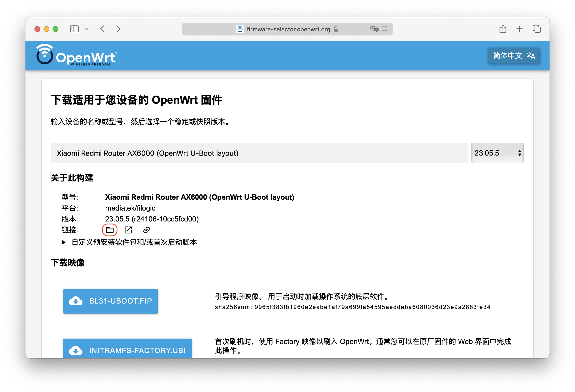
Task: Go forward to next page
Action: tap(118, 29)
